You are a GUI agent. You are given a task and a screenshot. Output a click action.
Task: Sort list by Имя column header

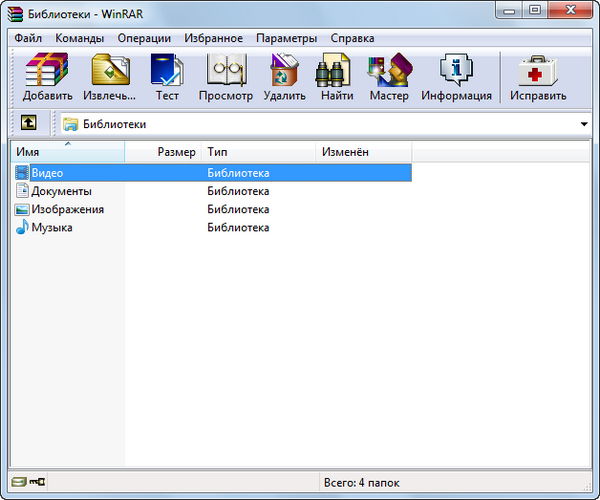(x=66, y=152)
